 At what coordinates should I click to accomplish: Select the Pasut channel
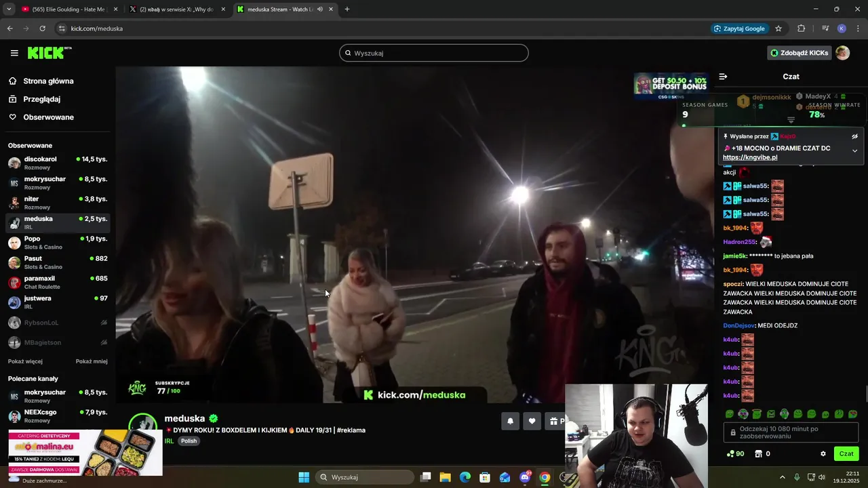(x=58, y=262)
